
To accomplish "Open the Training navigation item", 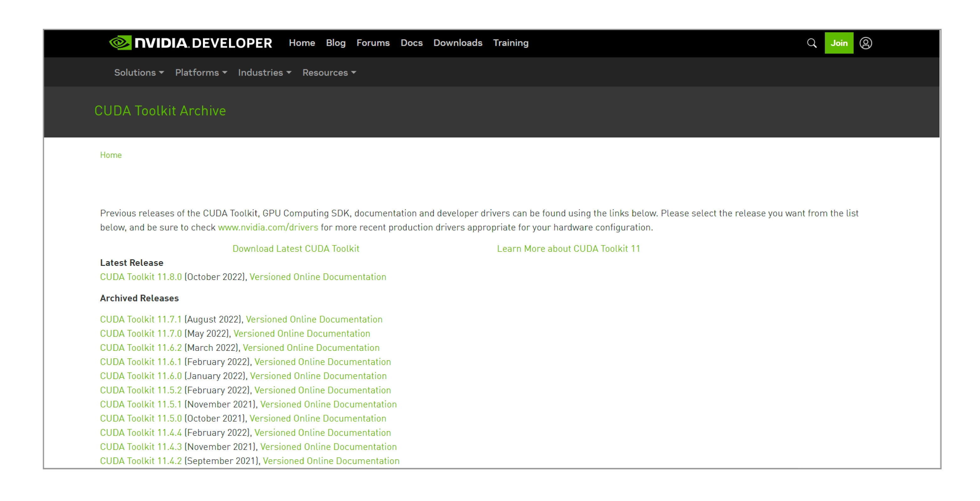I will click(x=510, y=43).
